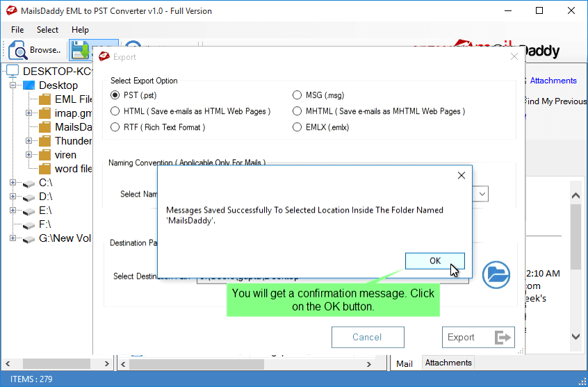Image resolution: width=588 pixels, height=387 pixels.
Task: Switch to the Mail tab at bottom
Action: [x=405, y=363]
